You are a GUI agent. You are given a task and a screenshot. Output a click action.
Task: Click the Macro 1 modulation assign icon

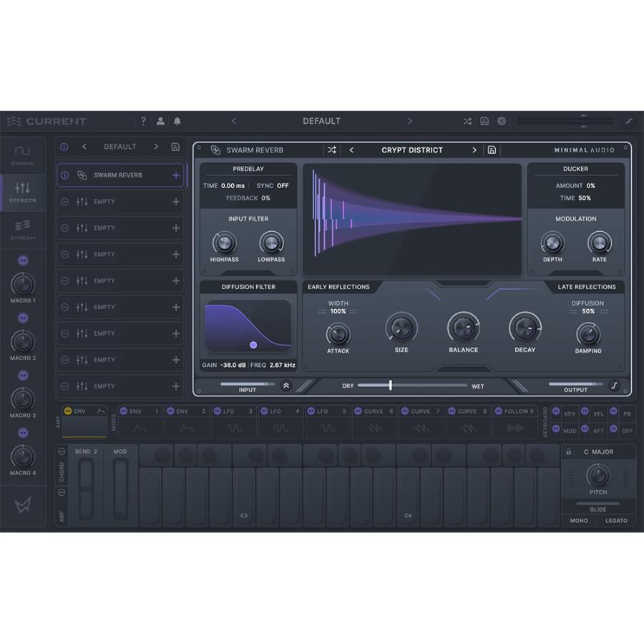pos(23,260)
